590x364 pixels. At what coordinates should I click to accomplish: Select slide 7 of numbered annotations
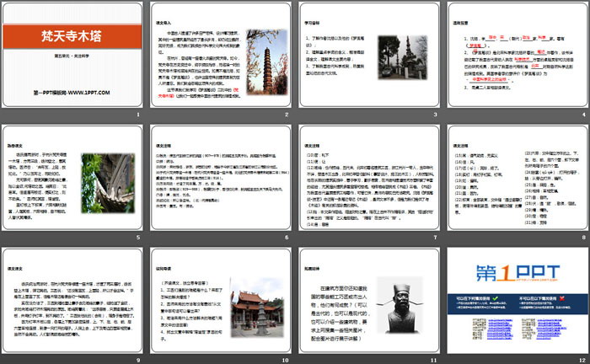(x=369, y=178)
